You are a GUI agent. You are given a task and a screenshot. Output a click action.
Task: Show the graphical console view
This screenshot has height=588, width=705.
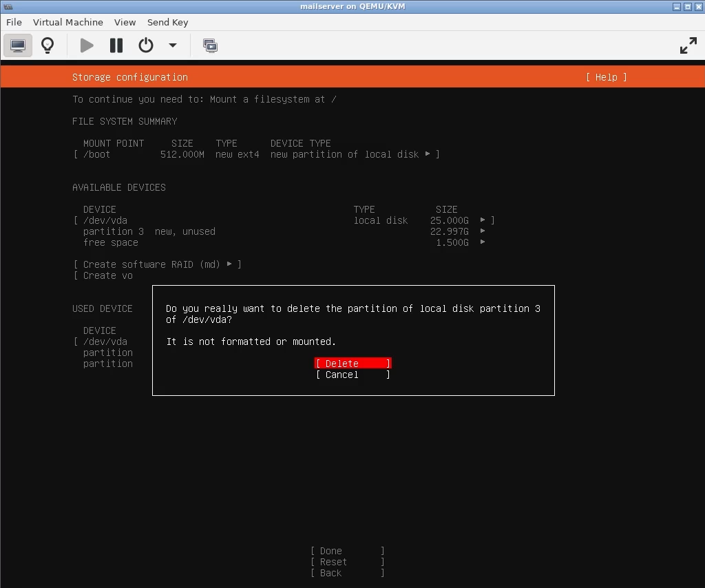click(x=18, y=45)
